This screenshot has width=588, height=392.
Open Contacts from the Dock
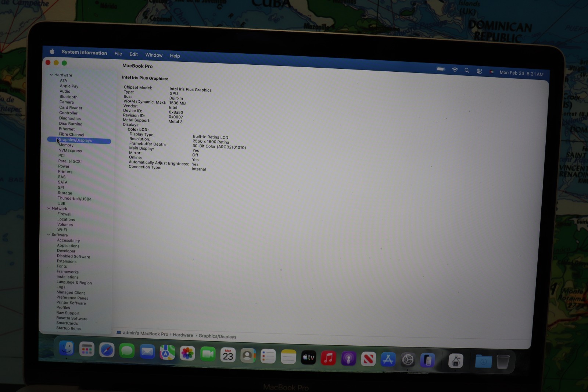coord(248,356)
